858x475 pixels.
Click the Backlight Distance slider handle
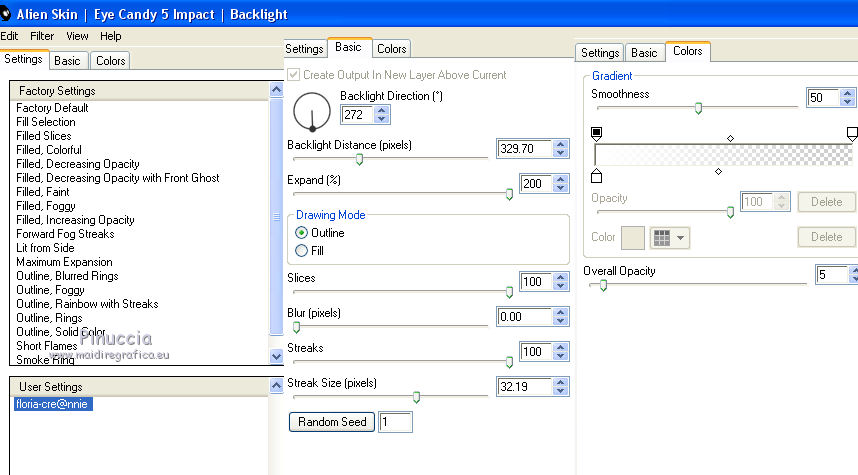pyautogui.click(x=360, y=159)
